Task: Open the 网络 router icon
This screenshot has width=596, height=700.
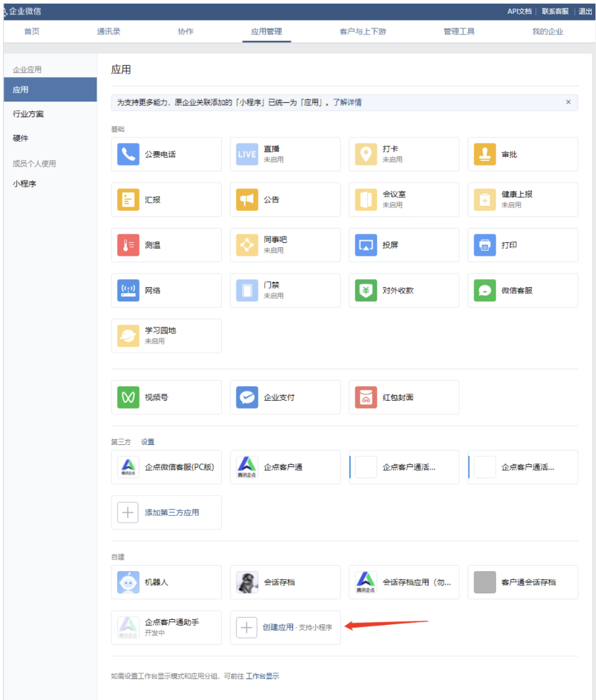Action: [x=128, y=291]
